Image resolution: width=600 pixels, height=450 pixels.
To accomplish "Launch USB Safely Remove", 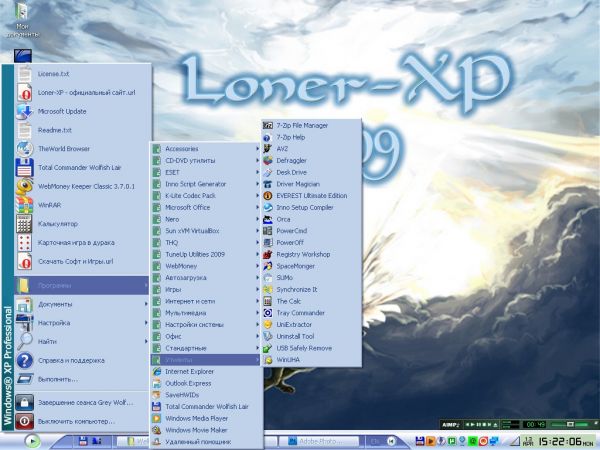I will pyautogui.click(x=303, y=347).
